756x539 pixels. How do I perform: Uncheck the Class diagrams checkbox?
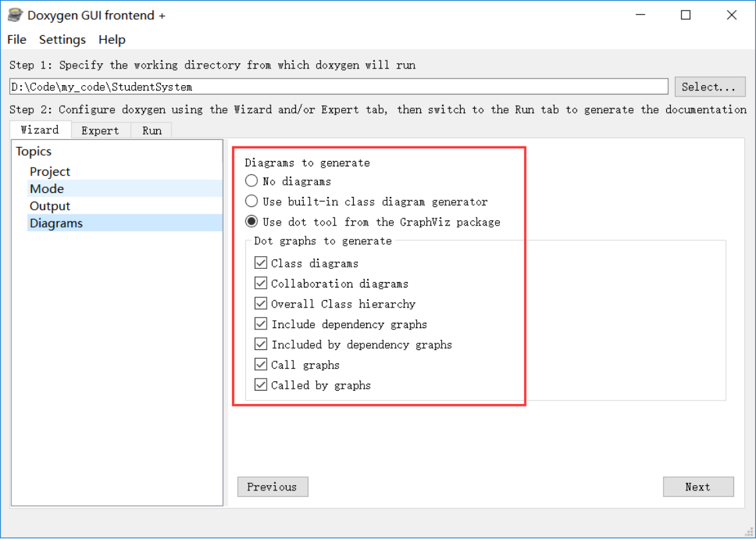click(261, 263)
